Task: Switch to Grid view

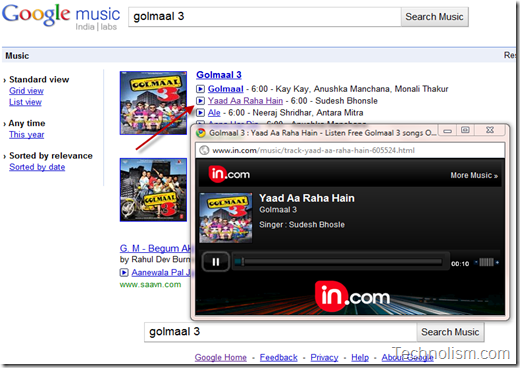Action: [x=26, y=91]
